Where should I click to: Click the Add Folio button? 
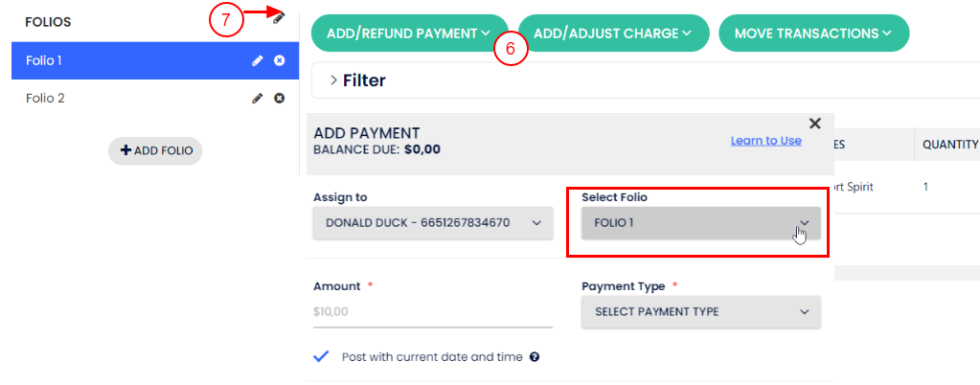pyautogui.click(x=155, y=150)
